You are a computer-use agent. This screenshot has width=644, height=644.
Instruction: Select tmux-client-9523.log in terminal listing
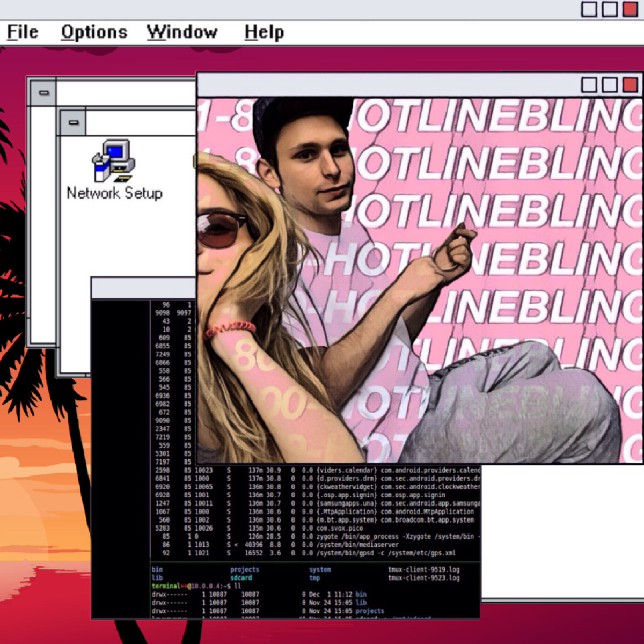point(423,578)
